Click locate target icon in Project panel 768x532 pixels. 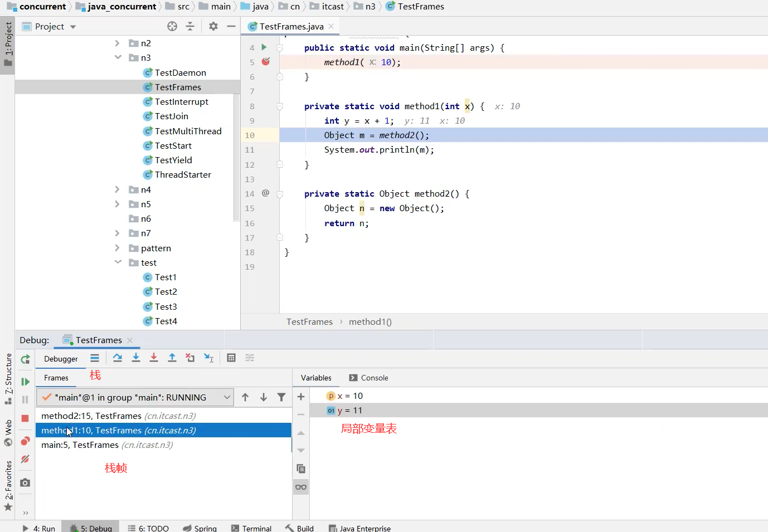point(172,26)
